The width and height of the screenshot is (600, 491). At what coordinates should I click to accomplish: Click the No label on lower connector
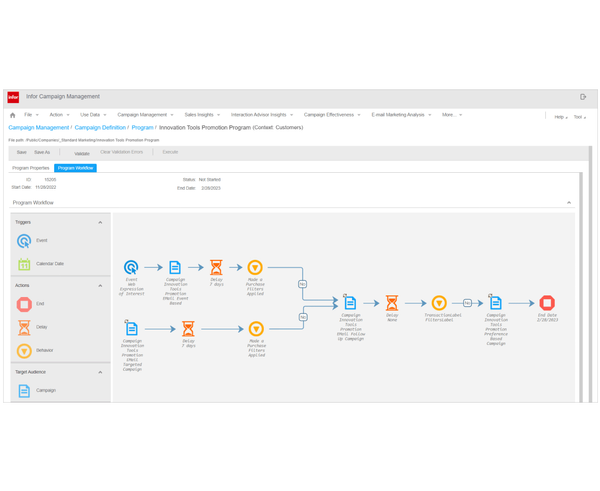[x=303, y=317]
